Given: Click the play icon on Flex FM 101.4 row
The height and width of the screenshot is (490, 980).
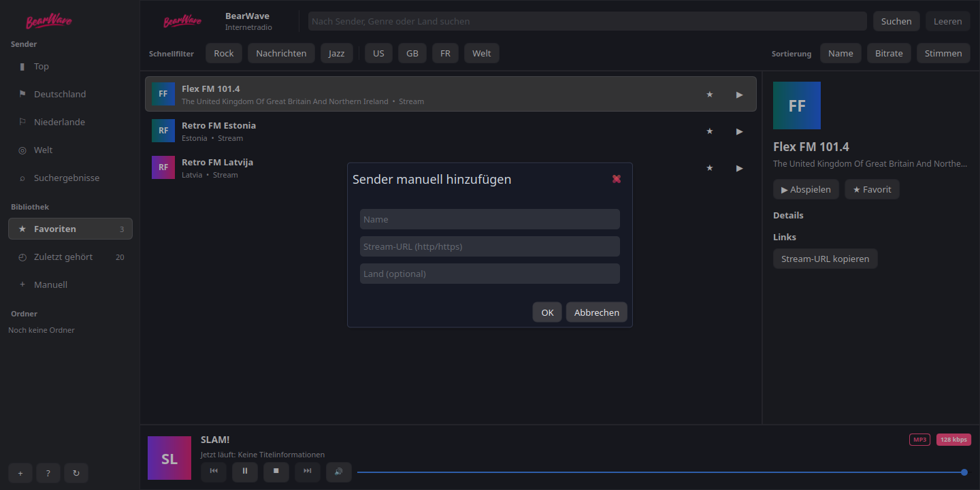Looking at the screenshot, I should pyautogui.click(x=740, y=95).
